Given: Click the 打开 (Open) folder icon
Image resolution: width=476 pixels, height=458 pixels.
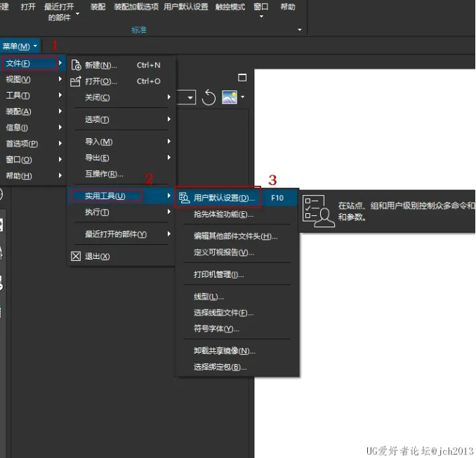Looking at the screenshot, I should 77,81.
